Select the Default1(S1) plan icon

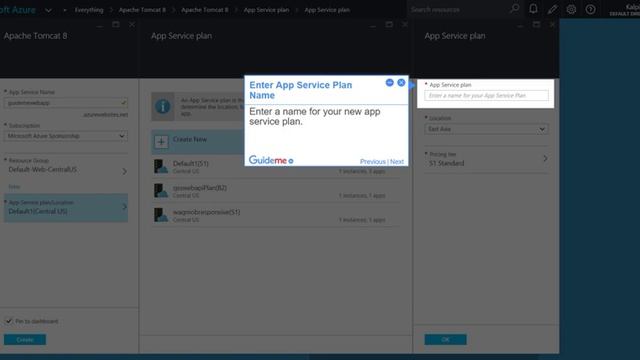click(x=161, y=166)
